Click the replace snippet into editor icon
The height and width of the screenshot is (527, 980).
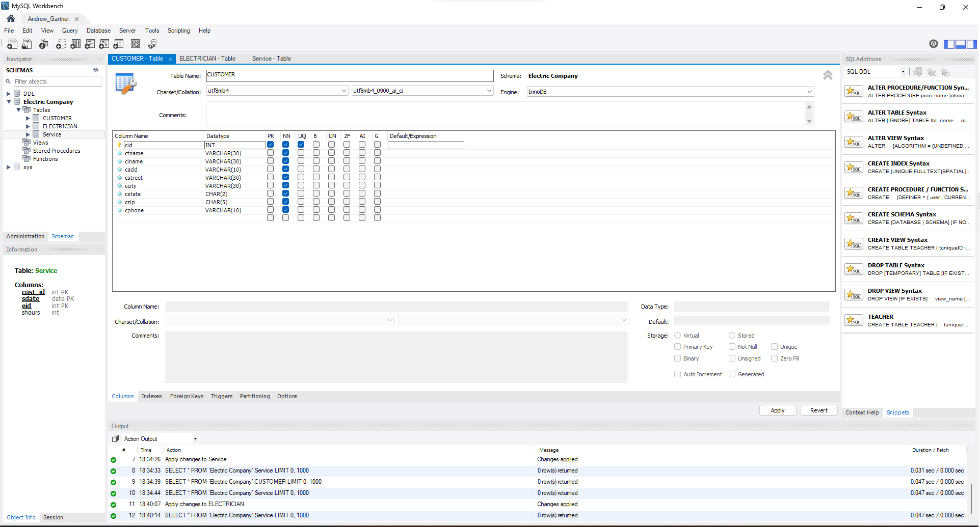pyautogui.click(x=917, y=72)
